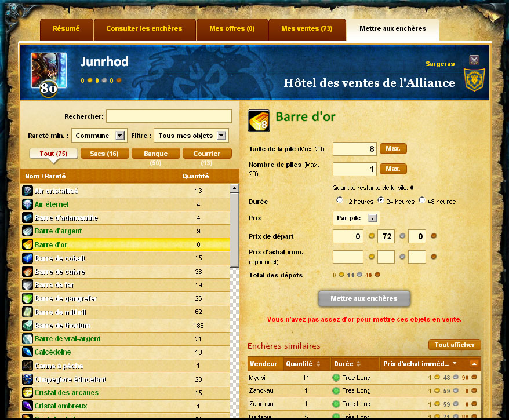
Task: Focus the Prix de départ gold field
Action: pos(348,236)
